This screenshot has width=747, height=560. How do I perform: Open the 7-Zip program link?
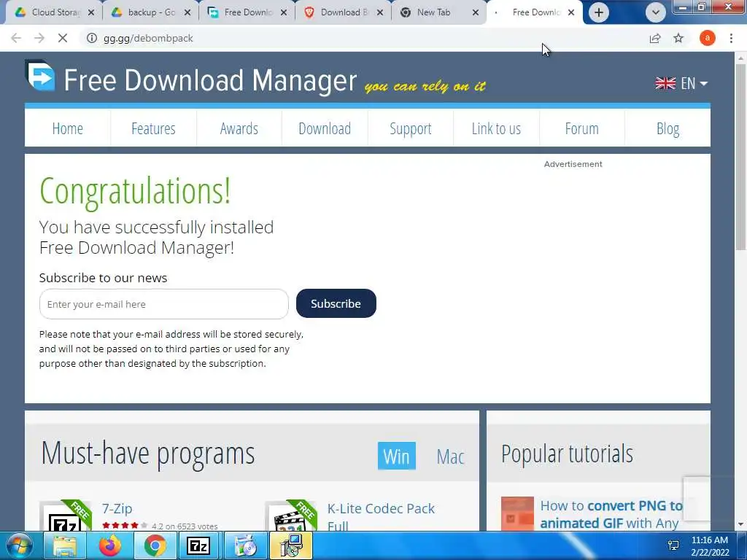pos(117,508)
